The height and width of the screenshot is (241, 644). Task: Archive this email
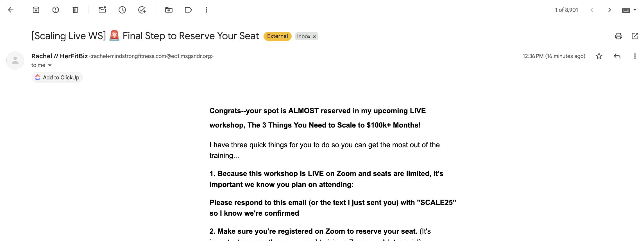coord(36,10)
